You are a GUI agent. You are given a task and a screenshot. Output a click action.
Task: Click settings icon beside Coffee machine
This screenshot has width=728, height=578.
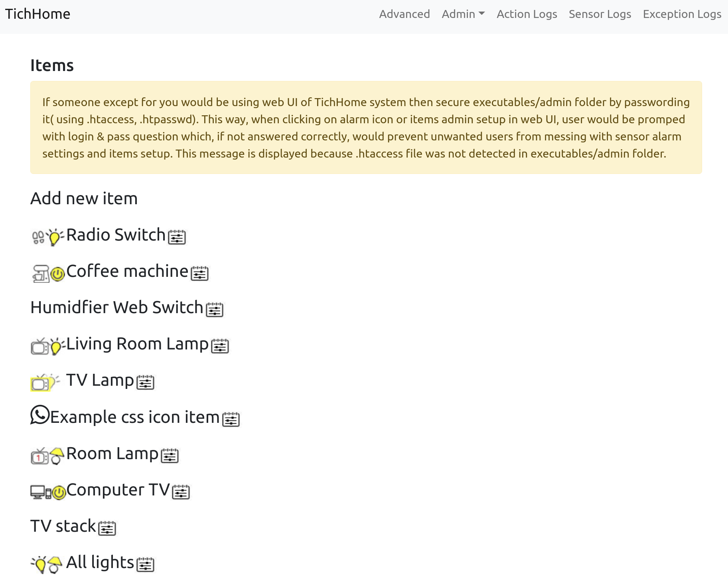click(199, 273)
